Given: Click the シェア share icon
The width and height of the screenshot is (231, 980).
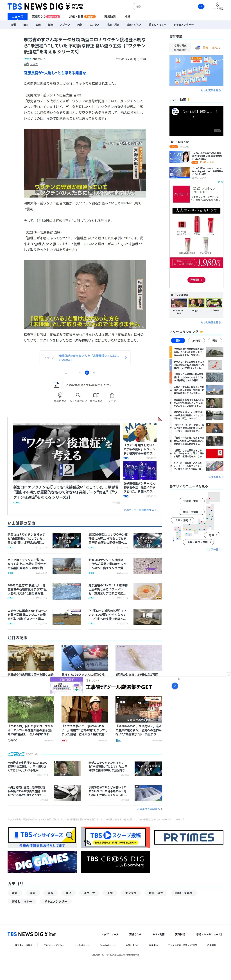Looking at the screenshot, I should tap(112, 395).
